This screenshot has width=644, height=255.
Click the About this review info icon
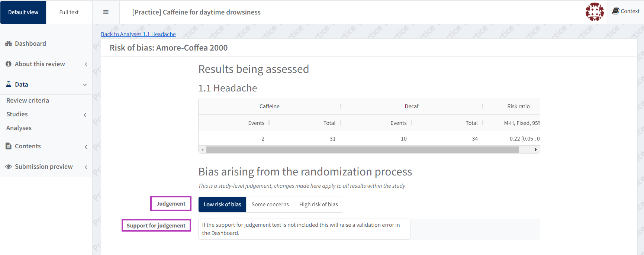[x=9, y=64]
